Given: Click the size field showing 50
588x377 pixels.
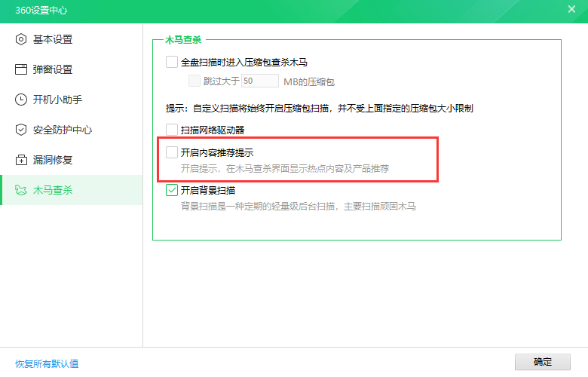Looking at the screenshot, I should (x=260, y=81).
